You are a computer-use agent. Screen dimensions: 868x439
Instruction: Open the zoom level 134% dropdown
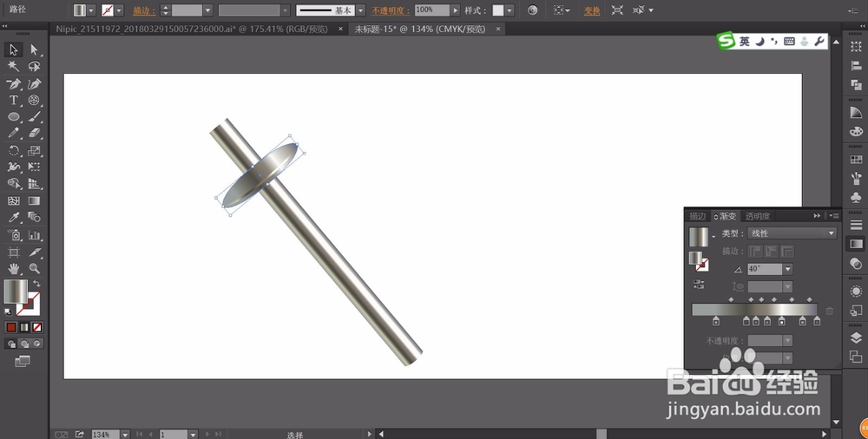(124, 435)
